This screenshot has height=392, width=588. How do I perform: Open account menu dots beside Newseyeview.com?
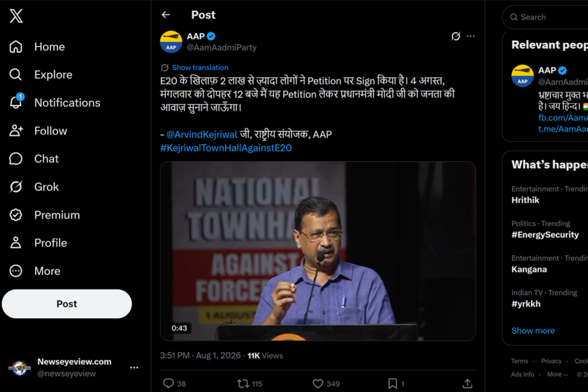(x=134, y=368)
